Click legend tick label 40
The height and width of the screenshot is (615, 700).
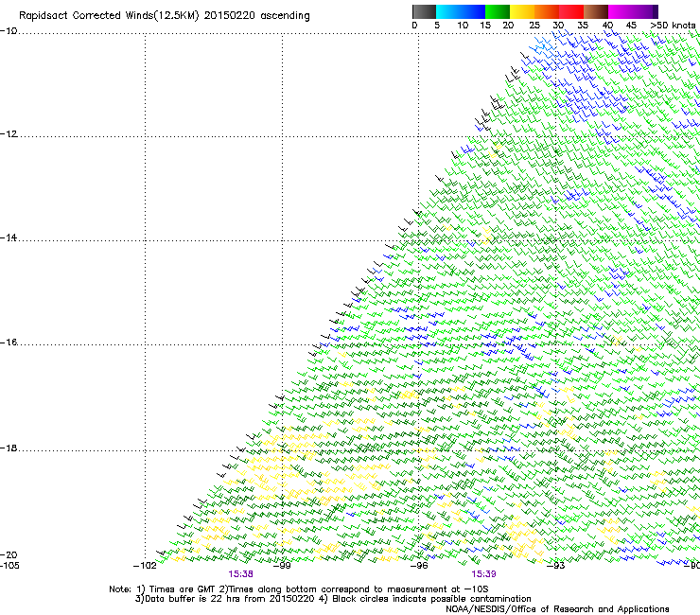[607, 26]
